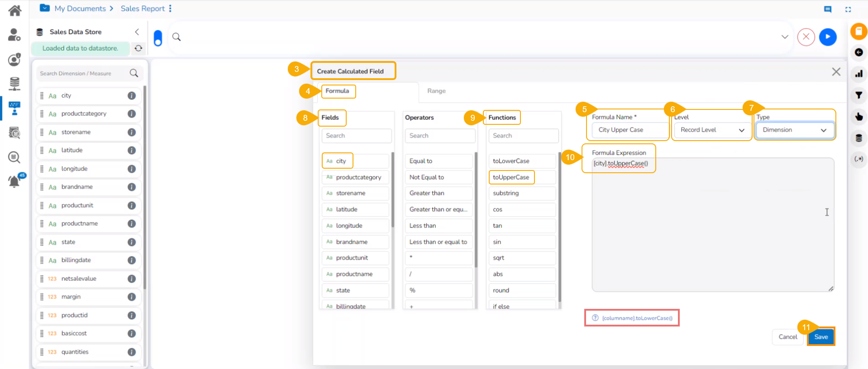Select the Not Equal to operator
This screenshot has width=868, height=369.
(439, 177)
